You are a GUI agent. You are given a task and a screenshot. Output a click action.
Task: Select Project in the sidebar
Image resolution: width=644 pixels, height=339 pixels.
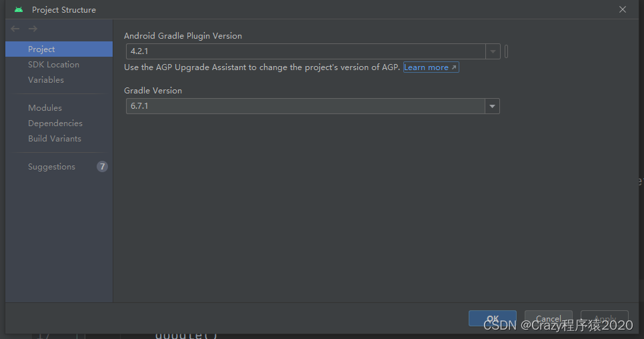(x=59, y=49)
